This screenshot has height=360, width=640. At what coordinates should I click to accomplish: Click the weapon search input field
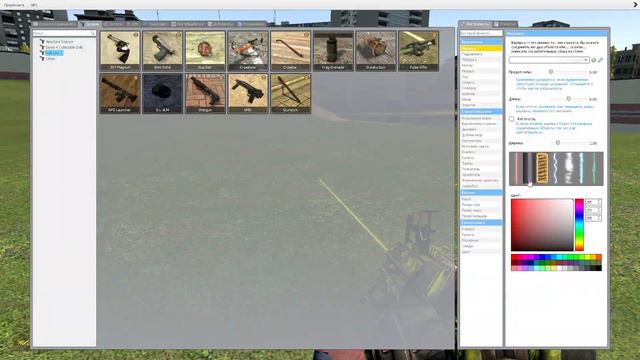[64, 33]
